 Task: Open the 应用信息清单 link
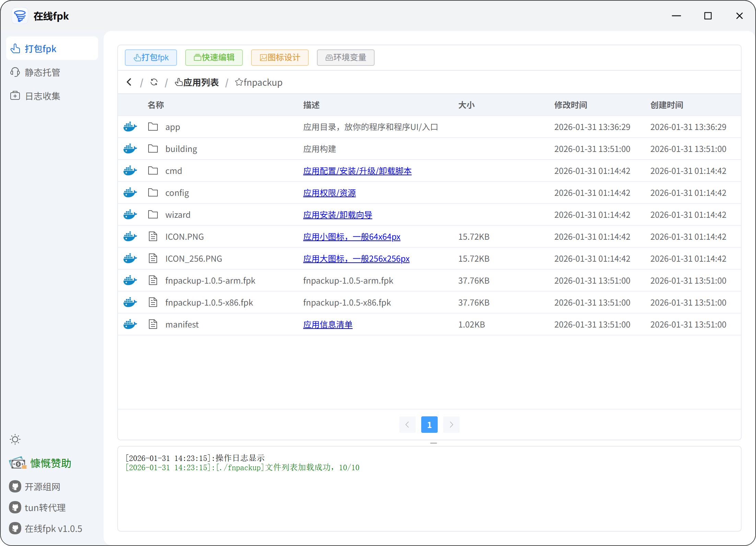(x=328, y=324)
